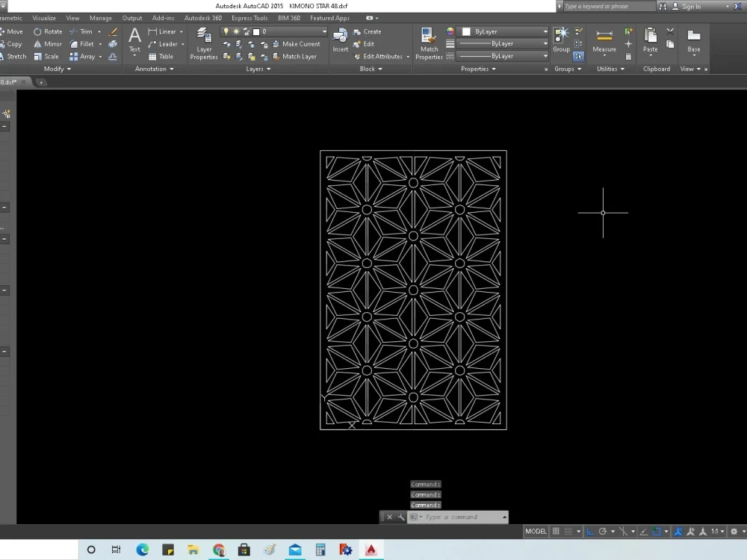Expand the Utilities panel

(x=610, y=69)
